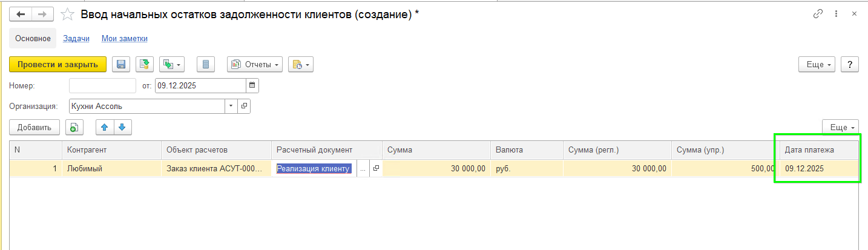Open the calendar picker for document date
Screen dimensions: 868x250
[252, 86]
